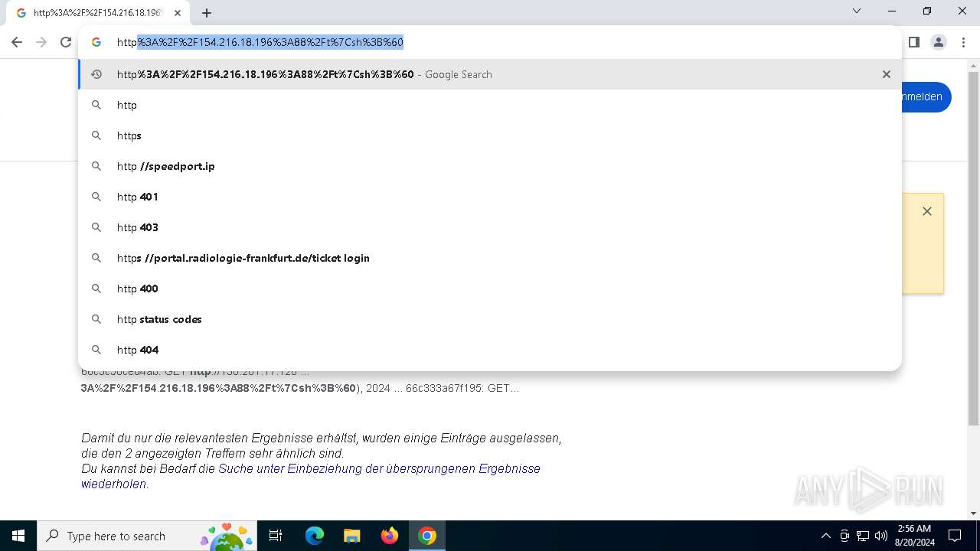Click the search icon beside 'http 404'

[96, 350]
